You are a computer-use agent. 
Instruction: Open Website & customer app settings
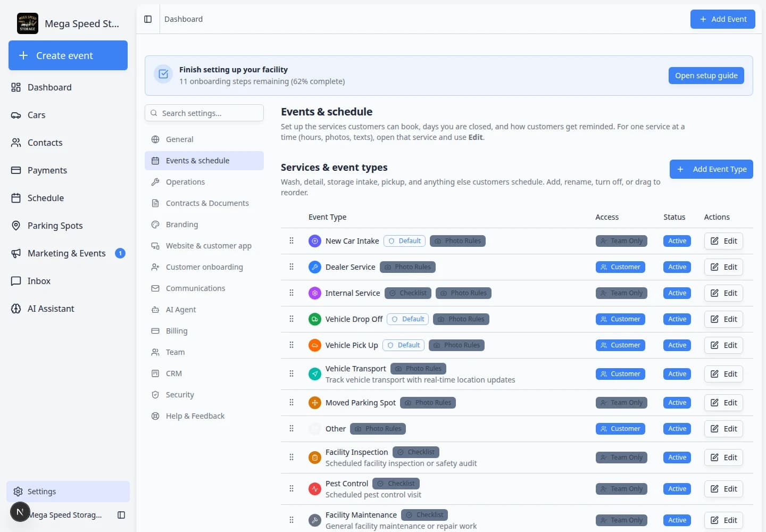204,246
